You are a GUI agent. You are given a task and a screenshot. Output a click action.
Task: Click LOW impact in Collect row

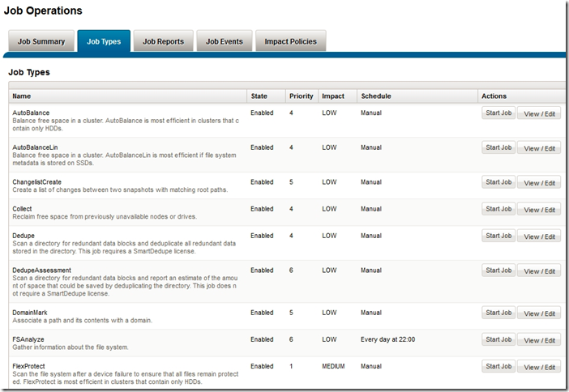[329, 209]
